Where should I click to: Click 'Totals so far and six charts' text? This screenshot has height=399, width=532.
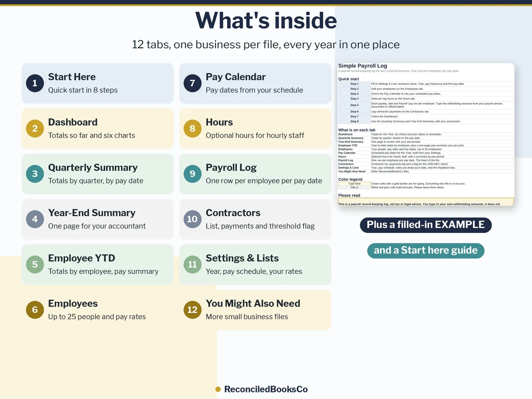tap(92, 135)
